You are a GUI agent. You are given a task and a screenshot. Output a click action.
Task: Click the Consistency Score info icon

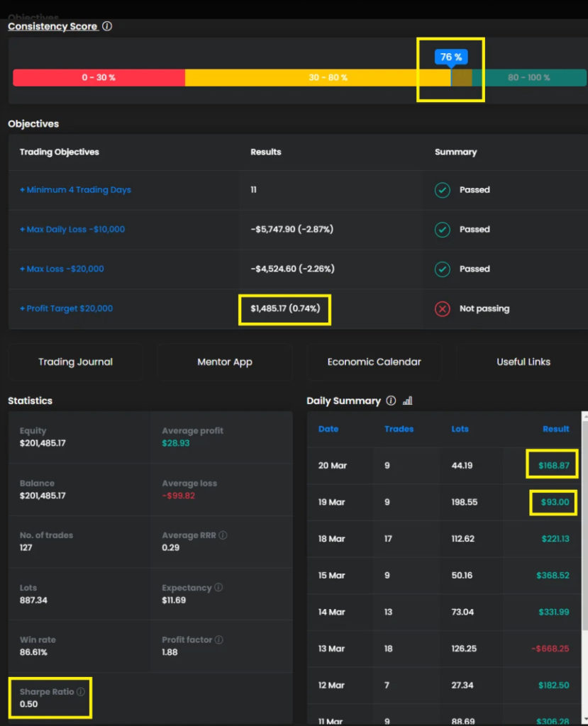(107, 26)
